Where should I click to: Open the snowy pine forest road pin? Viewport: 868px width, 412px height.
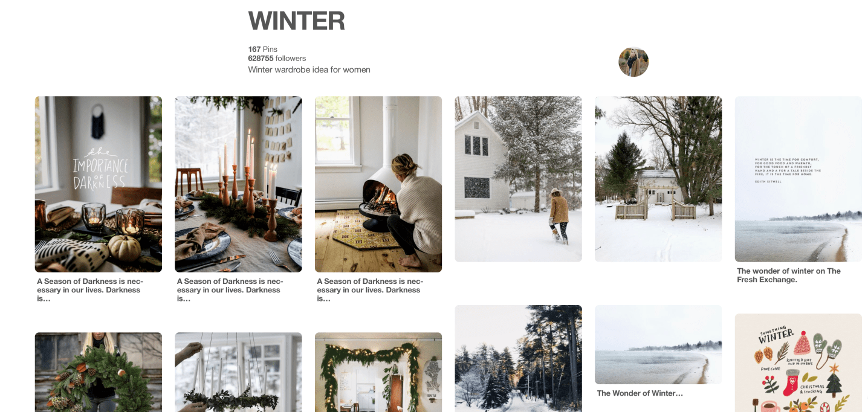tap(518, 358)
